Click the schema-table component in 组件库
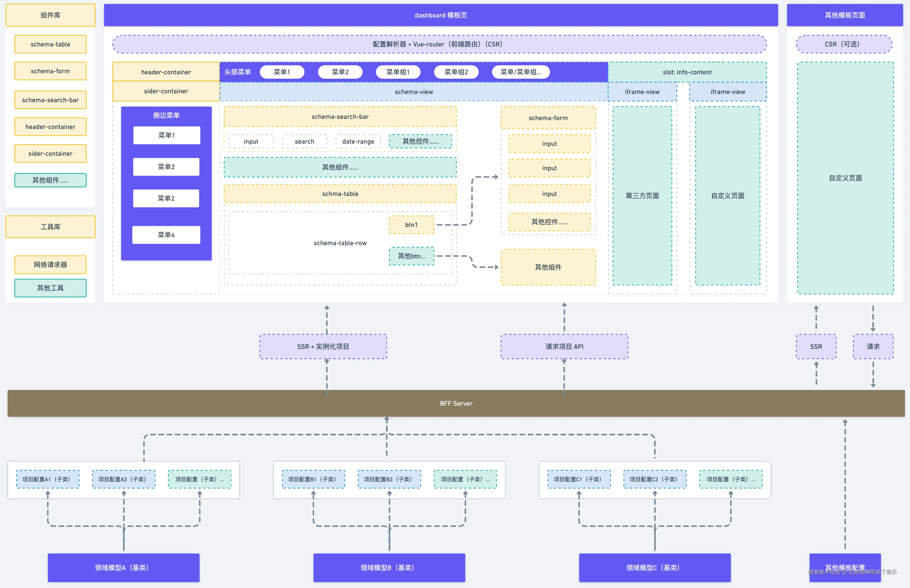910x588 pixels. pos(50,44)
